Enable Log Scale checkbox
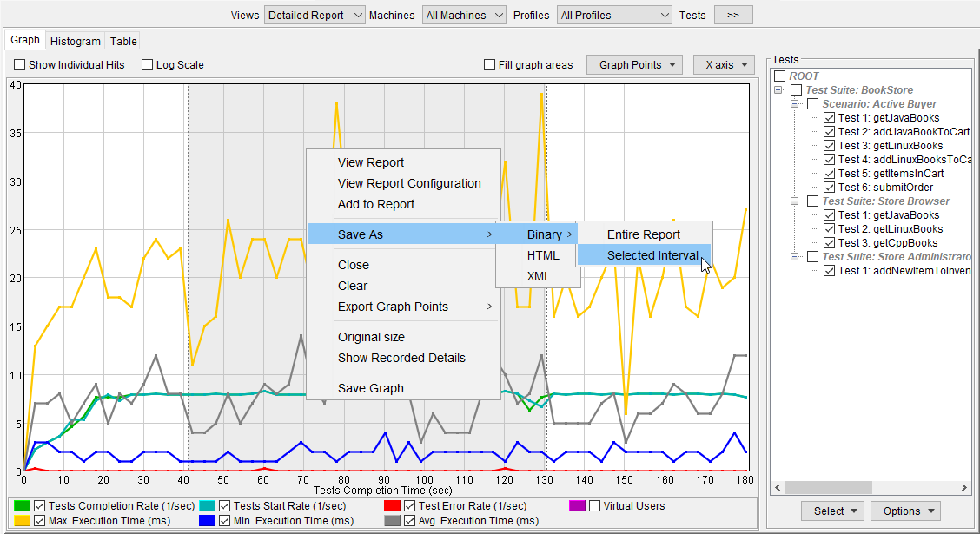This screenshot has height=534, width=980. [148, 65]
